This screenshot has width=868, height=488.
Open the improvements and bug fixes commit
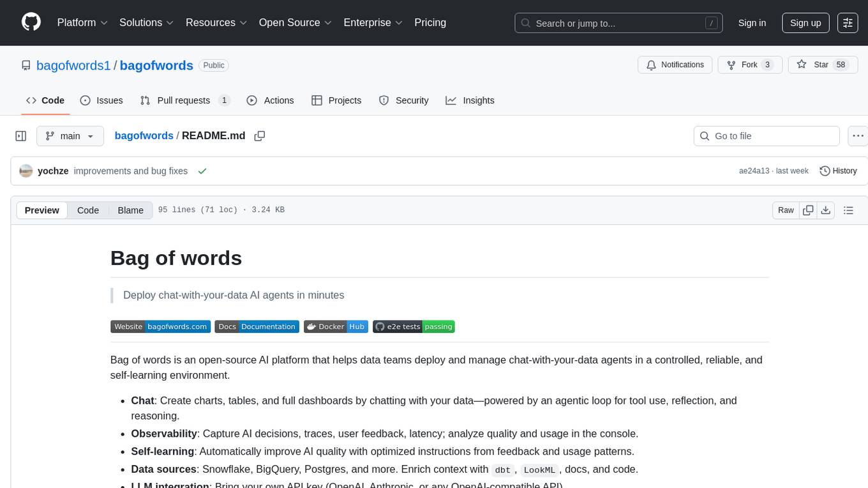pos(130,171)
